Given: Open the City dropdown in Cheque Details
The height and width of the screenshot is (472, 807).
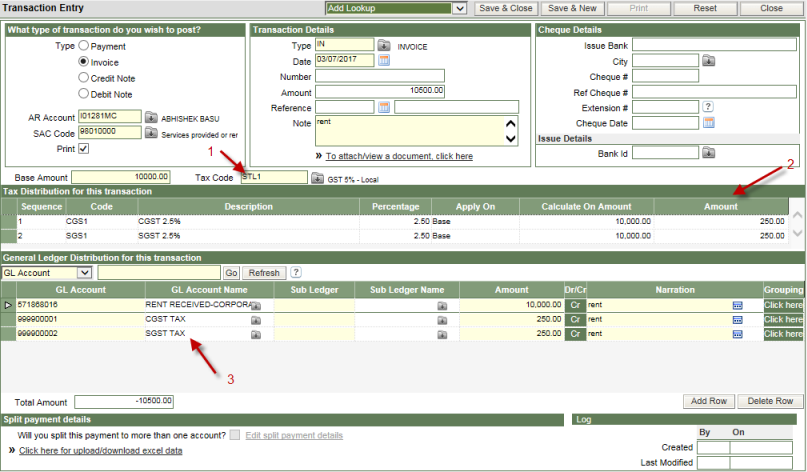Looking at the screenshot, I should 709,61.
